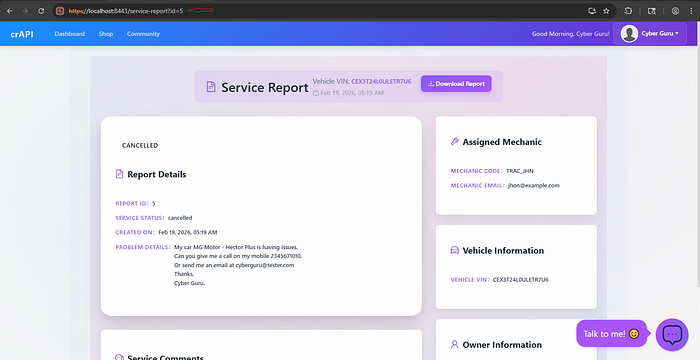This screenshot has width=700, height=360.
Task: Click the document icon next to Report Details
Action: coord(119,174)
